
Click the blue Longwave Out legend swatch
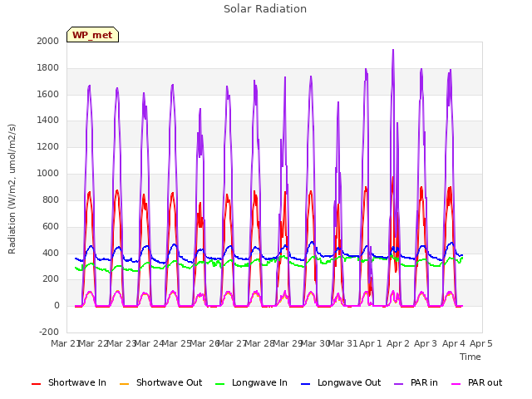[306, 384]
